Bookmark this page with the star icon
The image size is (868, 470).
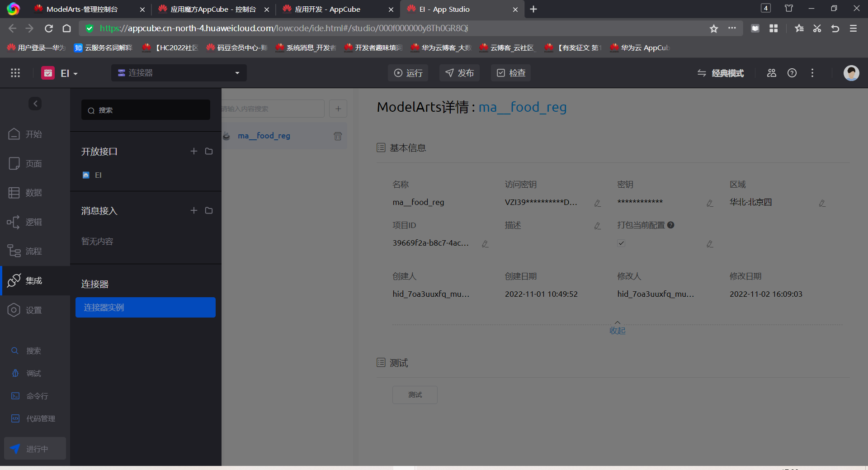(714, 28)
